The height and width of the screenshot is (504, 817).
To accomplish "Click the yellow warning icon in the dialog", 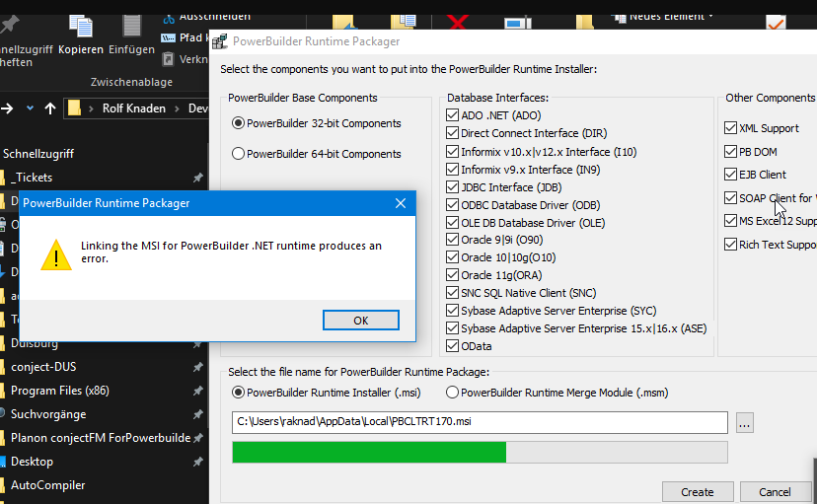I will pos(55,254).
